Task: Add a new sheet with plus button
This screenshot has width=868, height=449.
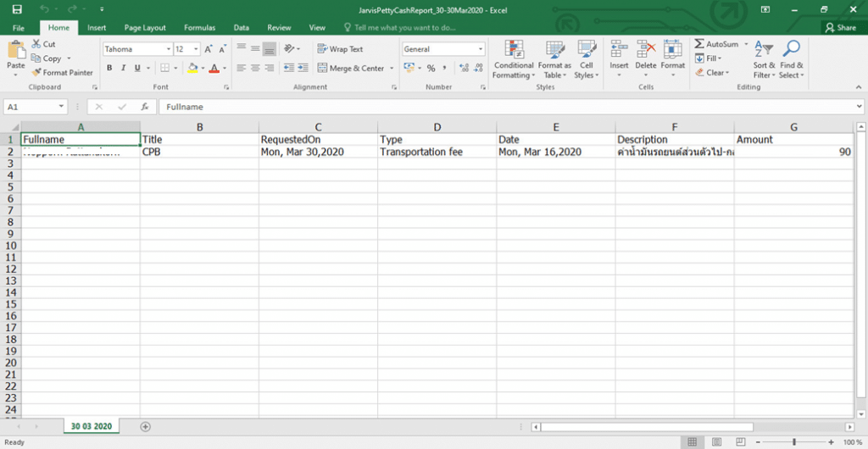Action: 145,426
